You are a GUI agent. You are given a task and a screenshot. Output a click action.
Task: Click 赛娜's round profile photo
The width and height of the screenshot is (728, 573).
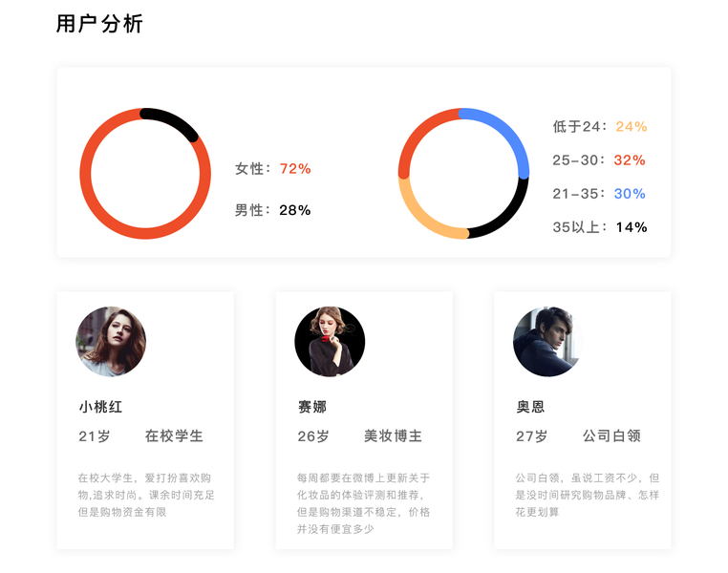coord(330,342)
